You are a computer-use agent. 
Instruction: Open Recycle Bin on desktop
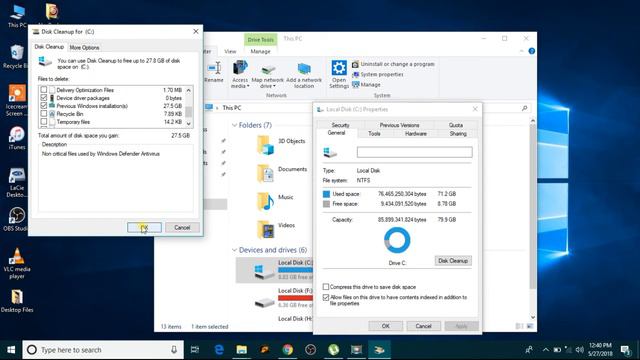(x=15, y=56)
